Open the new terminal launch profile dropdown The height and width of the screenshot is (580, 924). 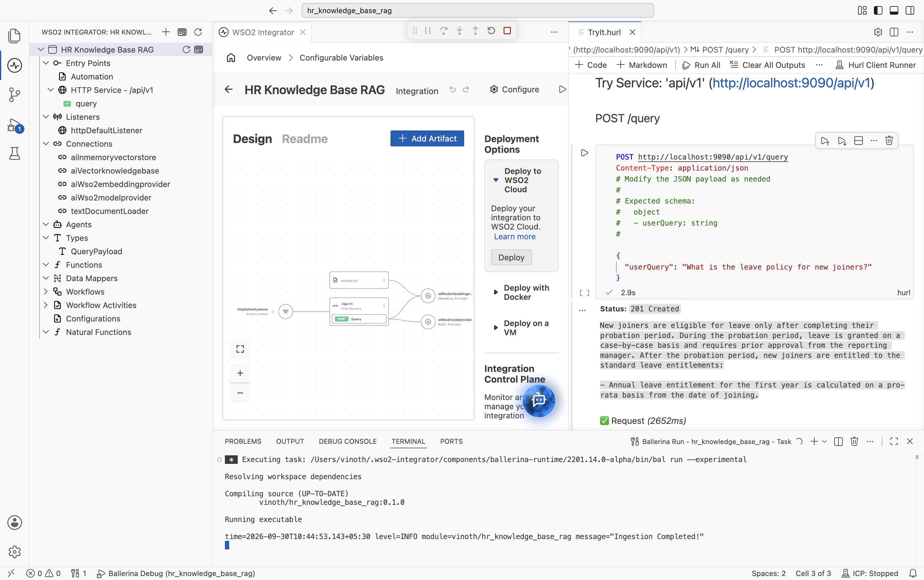point(824,442)
